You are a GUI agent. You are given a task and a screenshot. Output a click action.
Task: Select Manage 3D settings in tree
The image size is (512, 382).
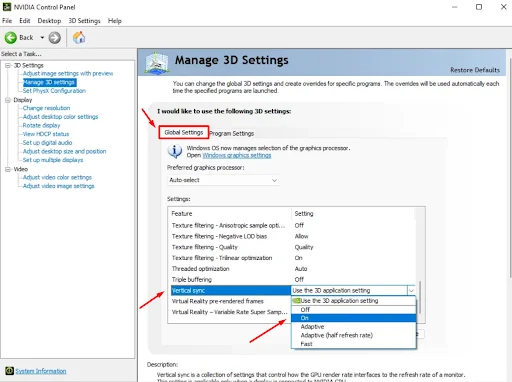49,82
